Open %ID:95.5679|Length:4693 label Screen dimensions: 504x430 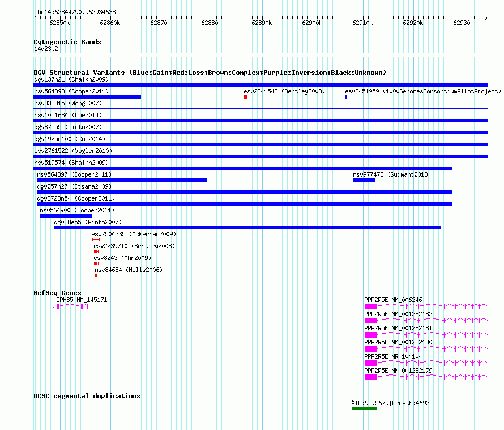pyautogui.click(x=390, y=403)
